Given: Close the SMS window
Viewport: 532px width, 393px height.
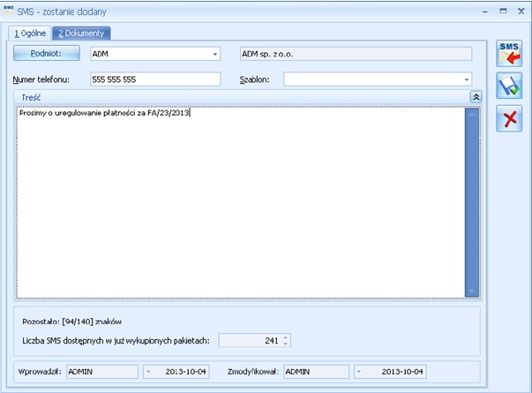Looking at the screenshot, I should click(x=521, y=11).
